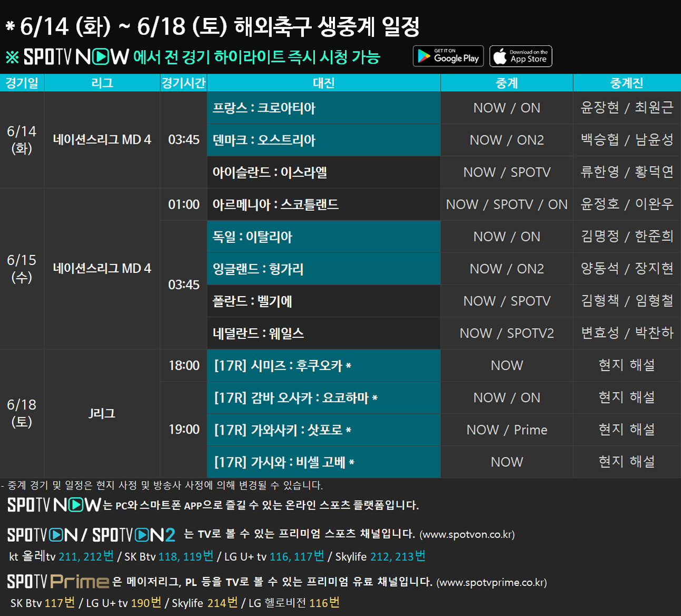
Task: Select the [17R] 시미즈 : 후쿠오카 match
Action: pos(324,365)
